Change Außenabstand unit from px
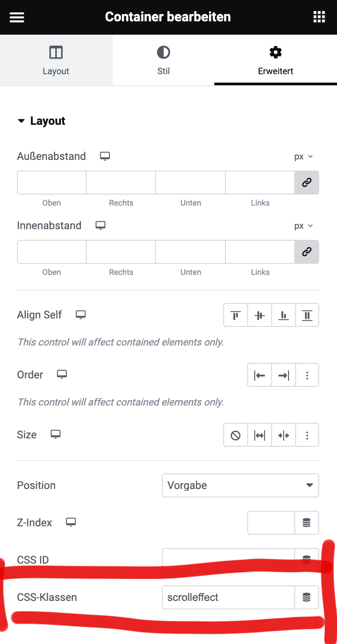Image resolution: width=337 pixels, height=644 pixels. coord(304,156)
